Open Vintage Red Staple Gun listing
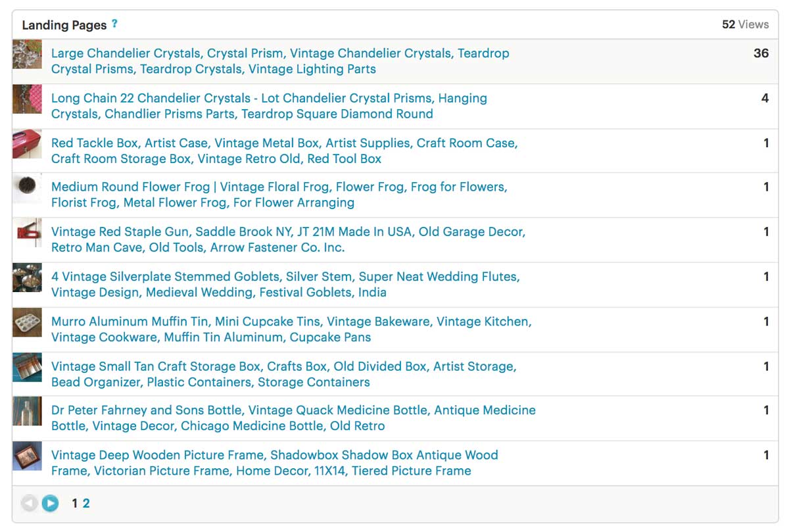This screenshot has height=532, width=789. [x=289, y=239]
